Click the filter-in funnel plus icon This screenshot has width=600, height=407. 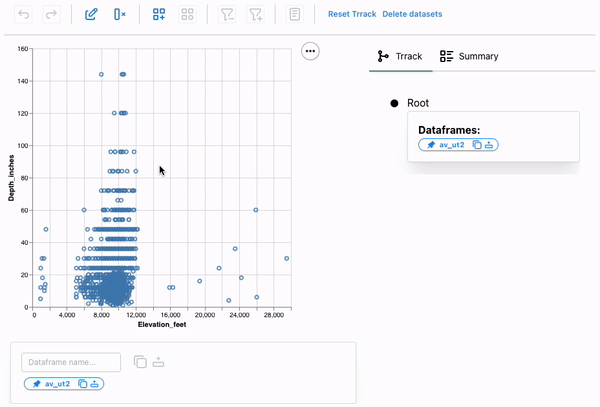(256, 15)
